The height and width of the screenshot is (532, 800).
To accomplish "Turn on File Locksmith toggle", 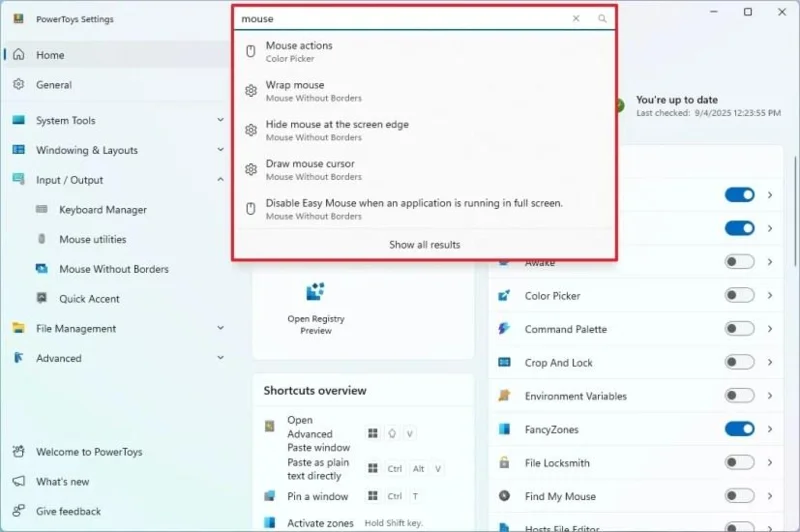I will pos(739,462).
